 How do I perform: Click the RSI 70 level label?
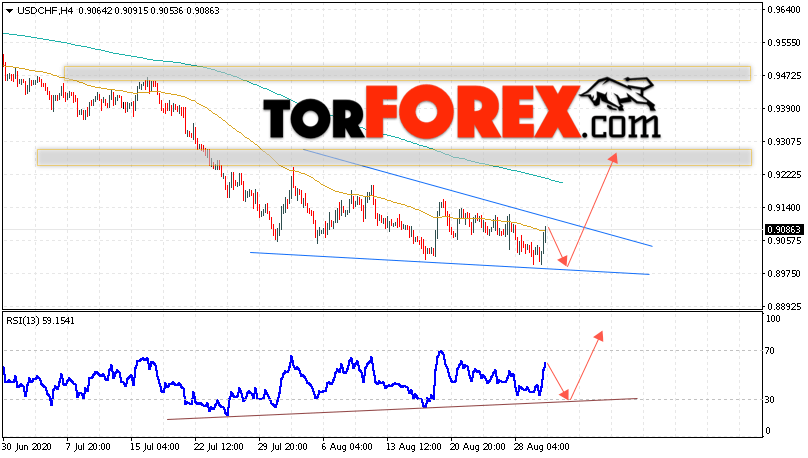[770, 351]
